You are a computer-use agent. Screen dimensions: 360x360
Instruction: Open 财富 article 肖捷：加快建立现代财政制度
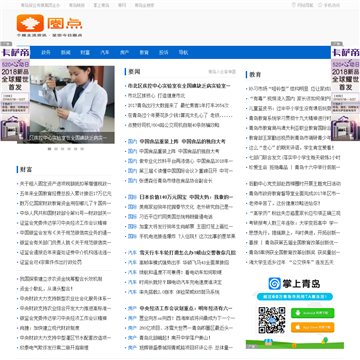(49, 328)
